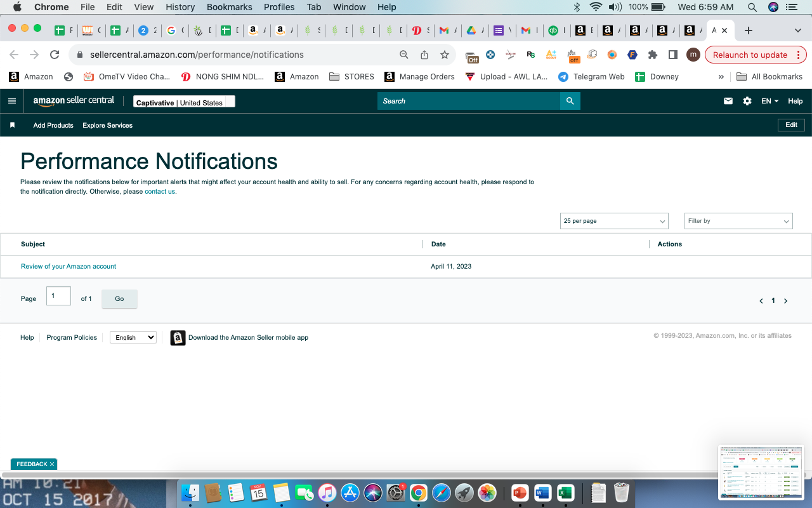Open Microsoft Word from the Dock
The width and height of the screenshot is (812, 508).
point(543,493)
